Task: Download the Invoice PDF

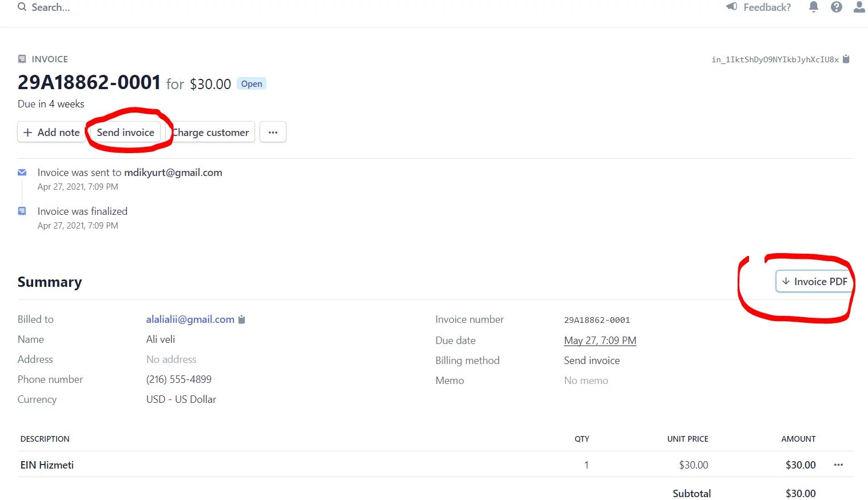Action: coord(814,282)
